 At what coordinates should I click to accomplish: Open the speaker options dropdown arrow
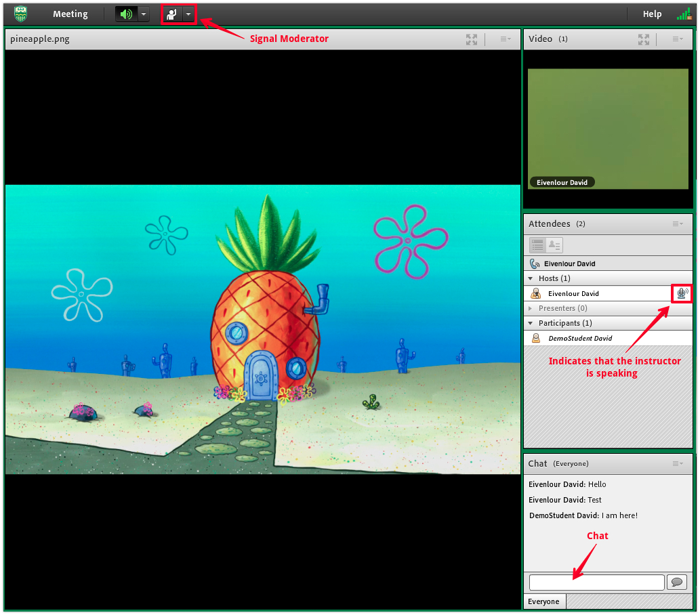143,14
